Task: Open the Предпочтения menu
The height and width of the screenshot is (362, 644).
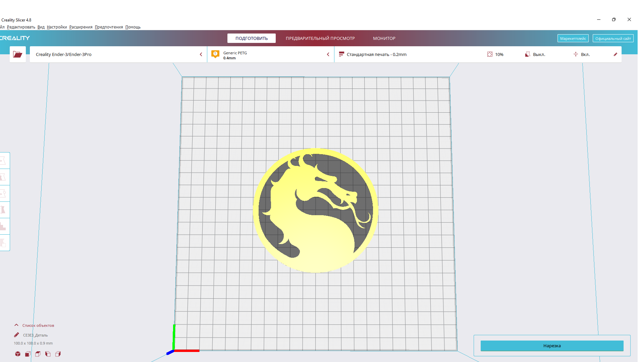Action: click(x=109, y=27)
